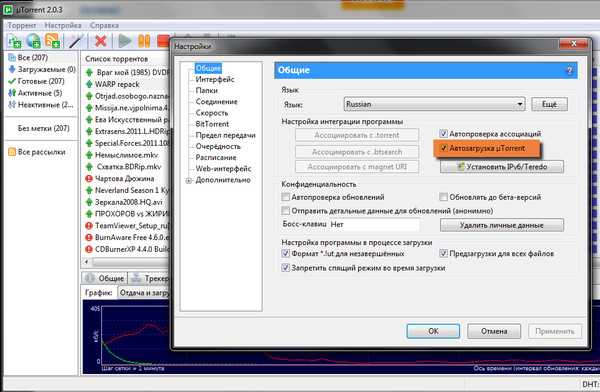The width and height of the screenshot is (600, 392).
Task: Open the Russian language dropdown
Action: point(434,104)
